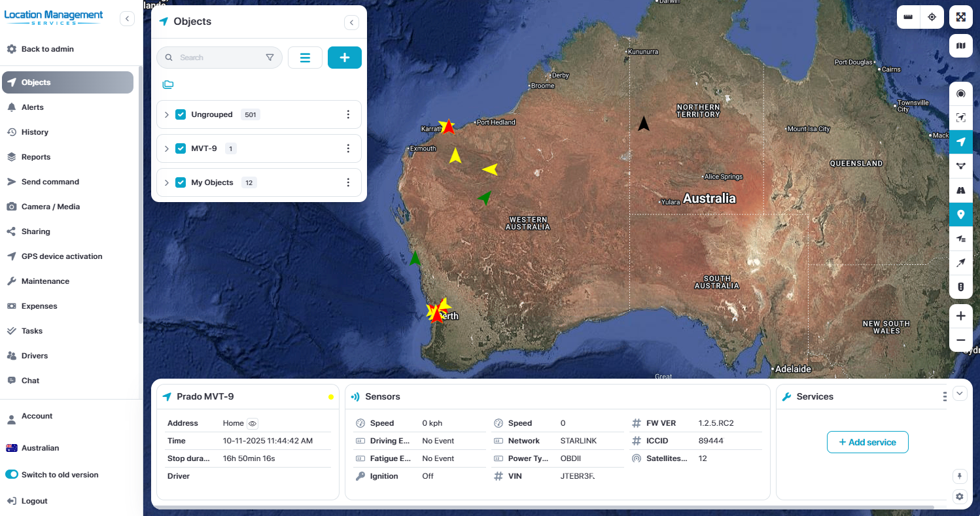Screen dimensions: 980x516
Task: Click the black vehicle arrow in Northern Territory
Action: pos(644,123)
